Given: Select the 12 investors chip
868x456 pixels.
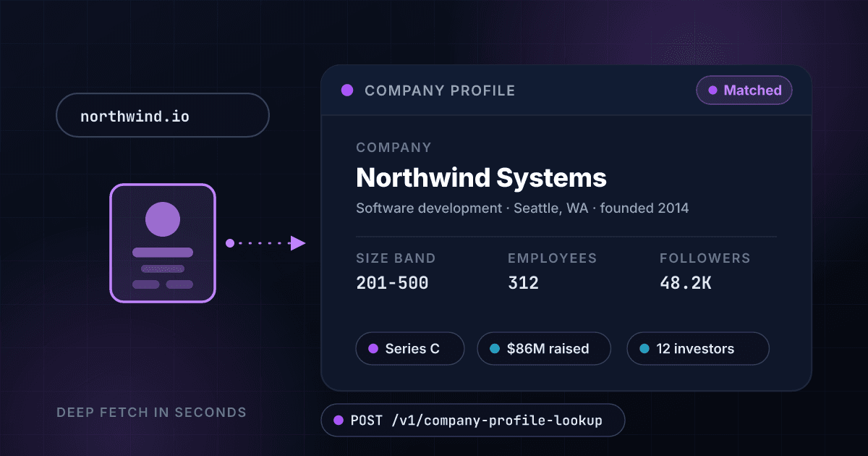Looking at the screenshot, I should click(698, 349).
